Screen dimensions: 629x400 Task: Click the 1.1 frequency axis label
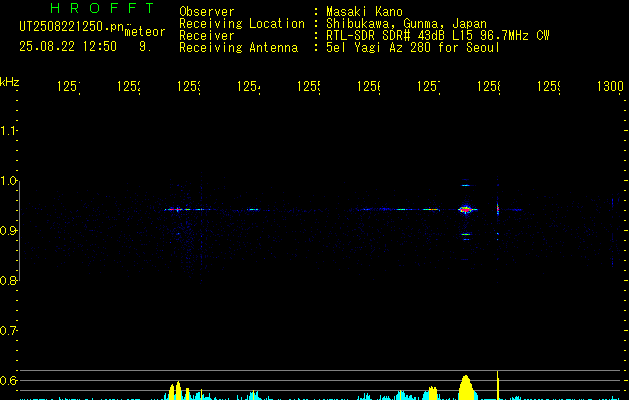pyautogui.click(x=8, y=130)
